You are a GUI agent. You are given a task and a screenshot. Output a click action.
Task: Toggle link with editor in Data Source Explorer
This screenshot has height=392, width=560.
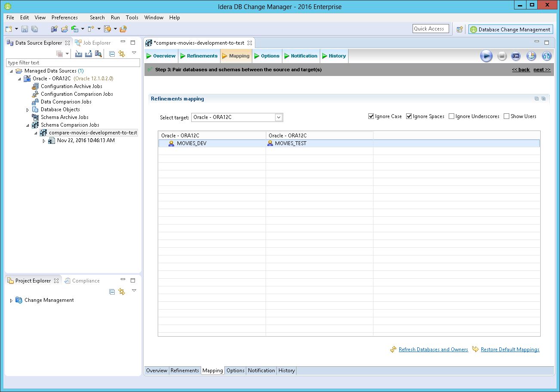pyautogui.click(x=122, y=54)
